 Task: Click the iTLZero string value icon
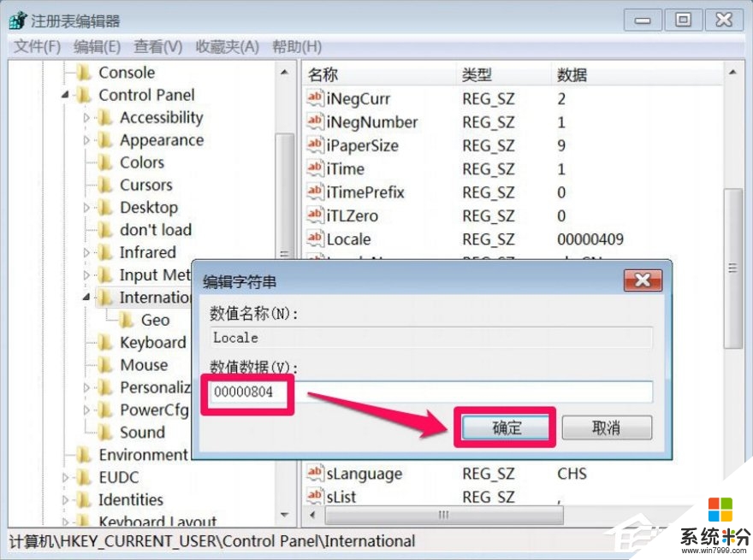pyautogui.click(x=315, y=216)
